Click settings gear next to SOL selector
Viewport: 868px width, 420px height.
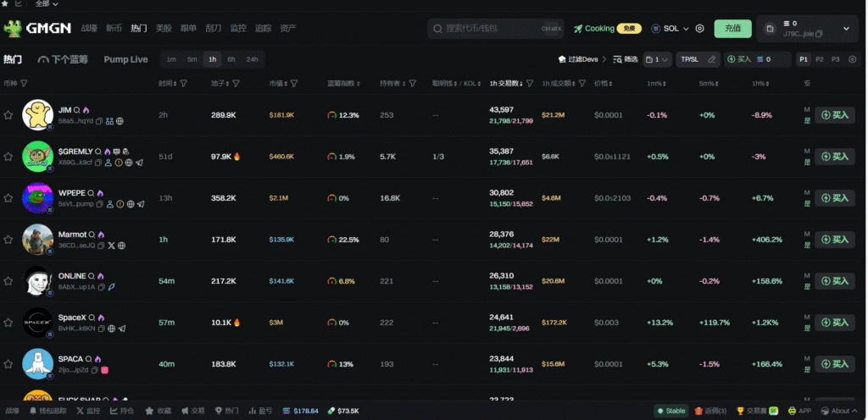point(699,29)
